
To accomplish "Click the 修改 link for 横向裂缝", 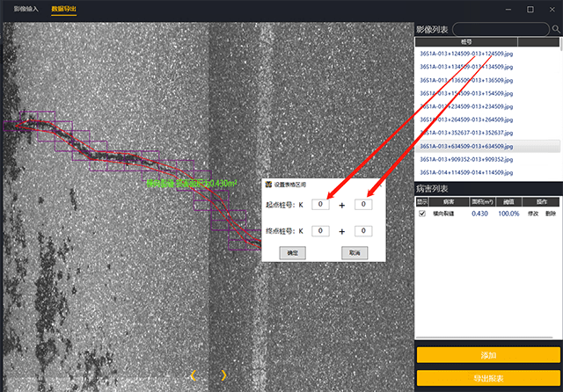I will [533, 214].
